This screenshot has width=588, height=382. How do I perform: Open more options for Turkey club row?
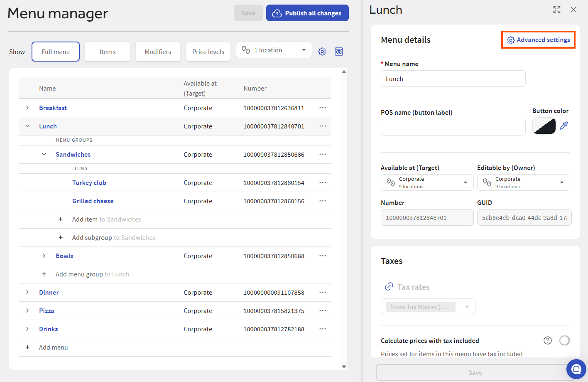[323, 183]
